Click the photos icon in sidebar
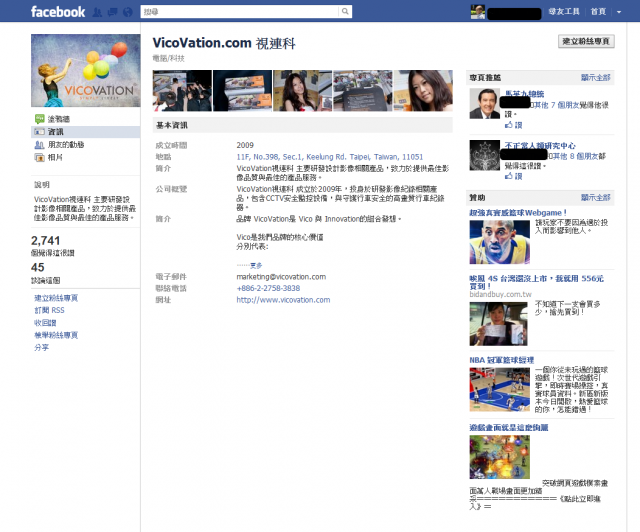640x532 pixels. [40, 157]
